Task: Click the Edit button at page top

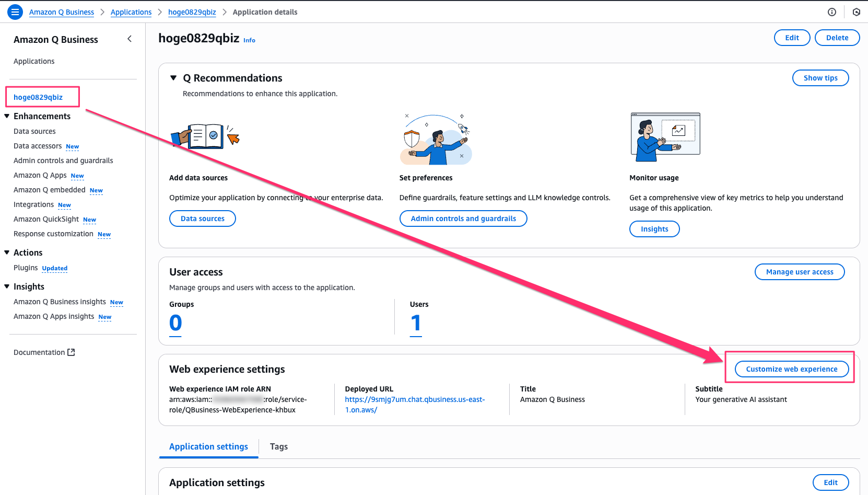Action: point(792,38)
